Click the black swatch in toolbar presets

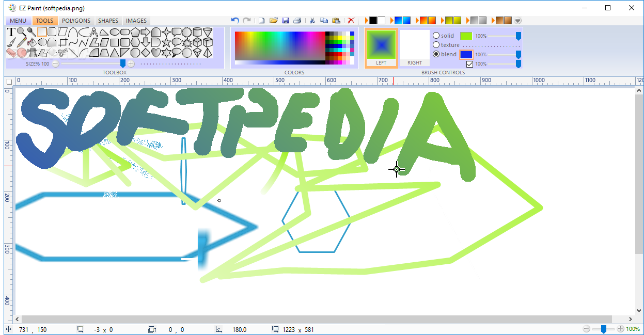coord(373,20)
